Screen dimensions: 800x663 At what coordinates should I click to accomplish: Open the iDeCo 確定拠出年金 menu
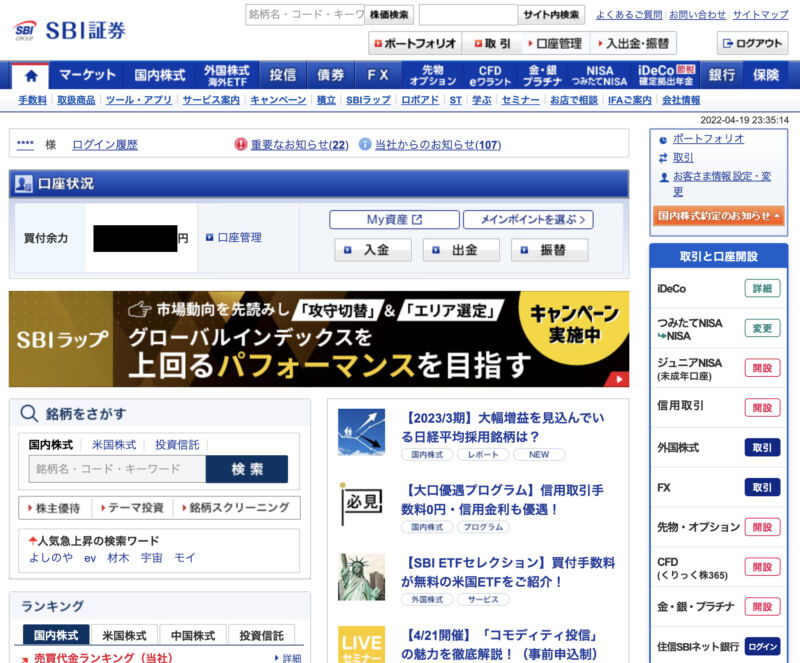666,75
